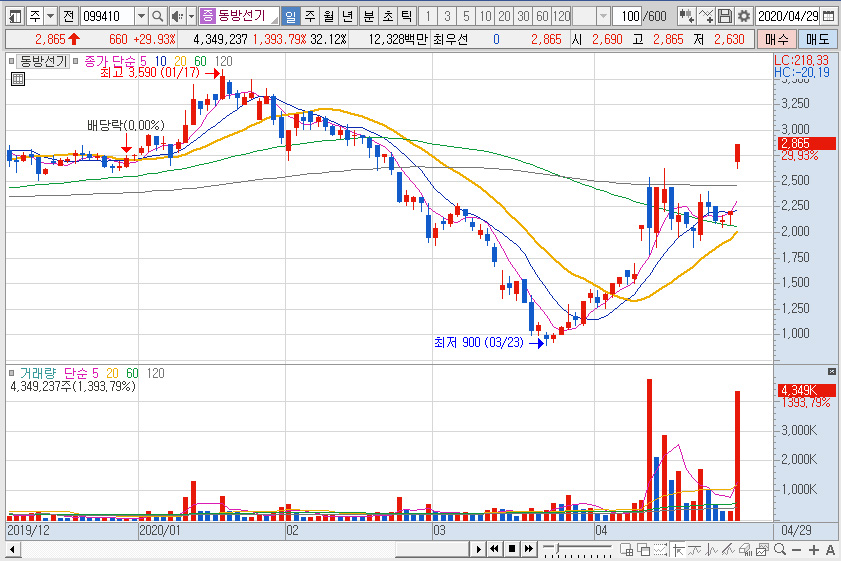Viewport: 841px width, 561px height.
Task: Click the diagonal trend line chart icon
Action: tap(728, 549)
